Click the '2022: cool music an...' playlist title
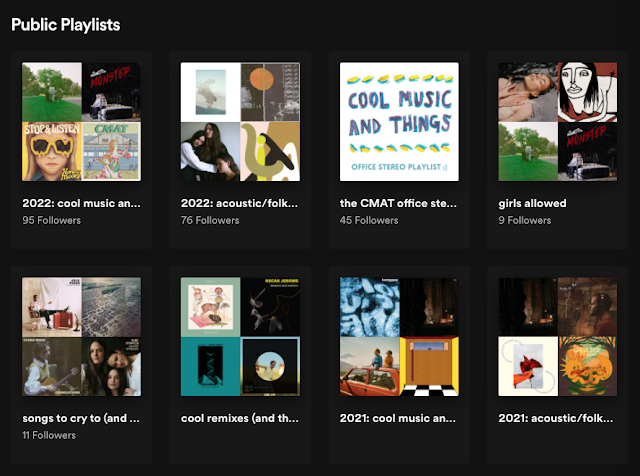This screenshot has width=640, height=476. tap(81, 203)
